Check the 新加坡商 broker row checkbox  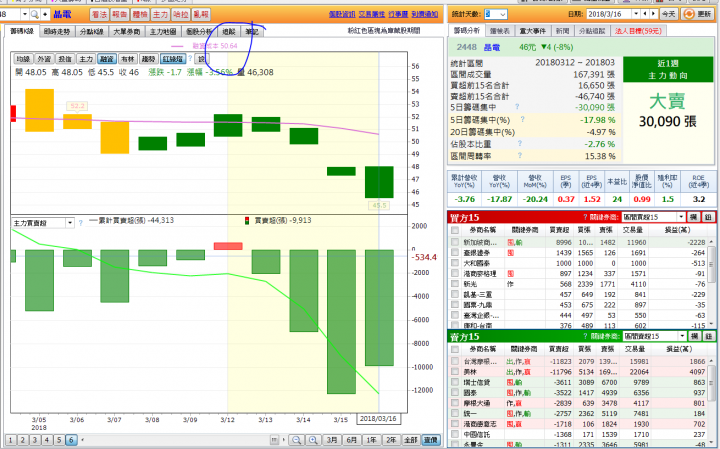[x=455, y=242]
